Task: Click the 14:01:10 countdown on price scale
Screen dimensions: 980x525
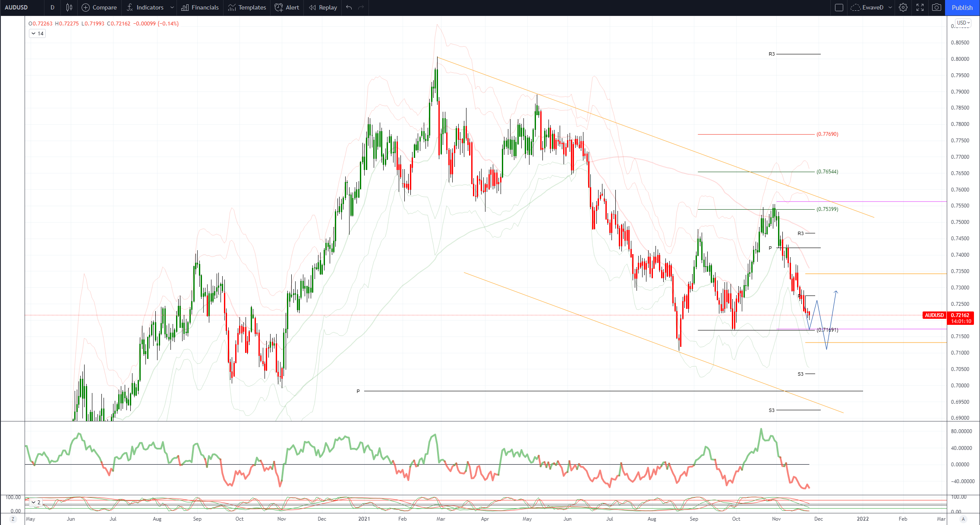Action: pyautogui.click(x=961, y=321)
